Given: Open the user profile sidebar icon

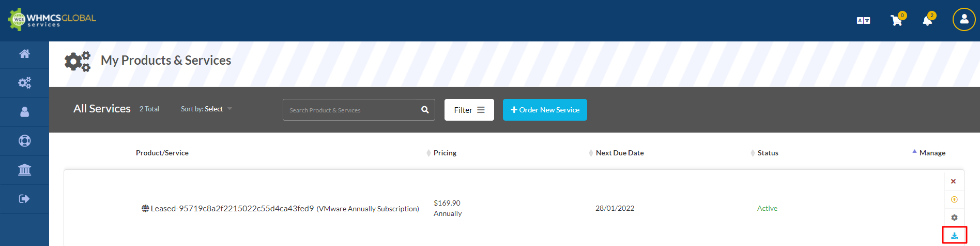Looking at the screenshot, I should click(24, 112).
